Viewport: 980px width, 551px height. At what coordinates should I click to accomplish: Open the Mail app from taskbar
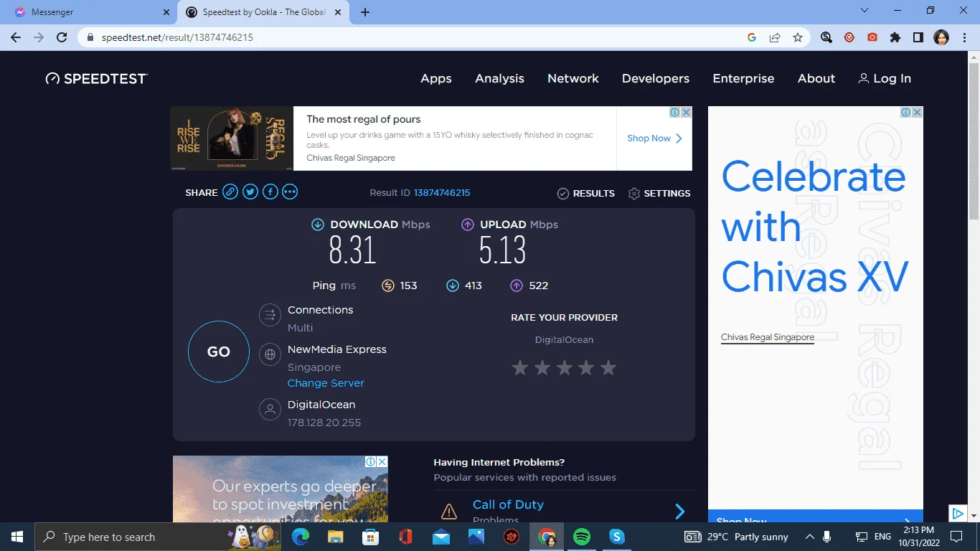(441, 537)
